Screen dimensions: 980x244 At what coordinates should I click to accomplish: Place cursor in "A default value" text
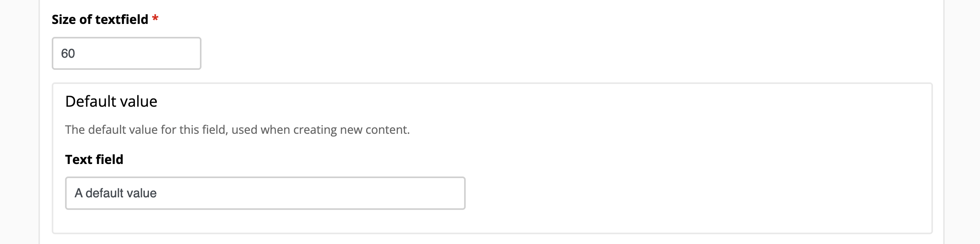[116, 193]
